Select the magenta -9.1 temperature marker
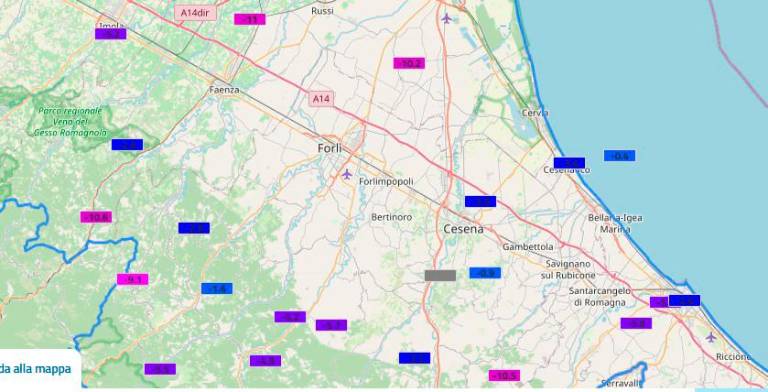The height and width of the screenshot is (392, 768). tap(132, 279)
